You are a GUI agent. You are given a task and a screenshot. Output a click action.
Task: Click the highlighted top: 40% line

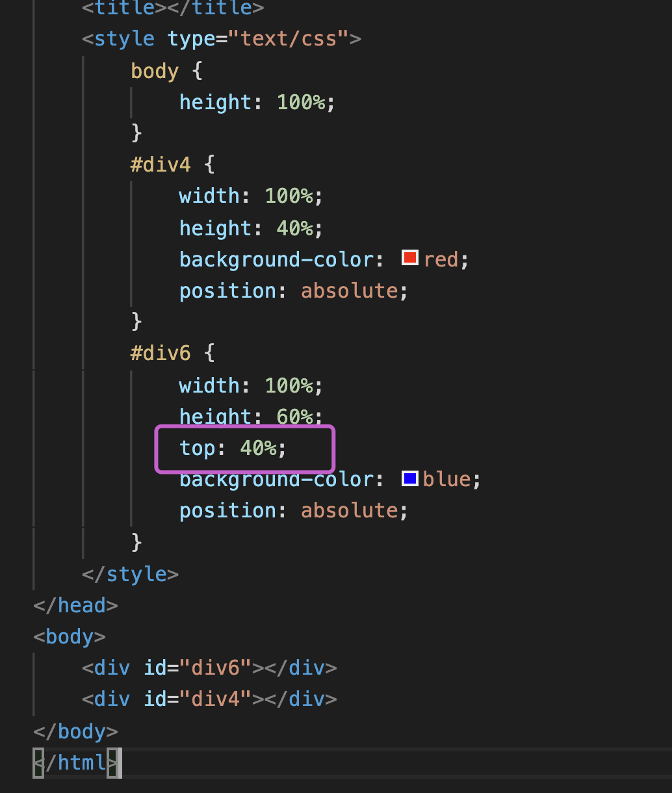click(233, 448)
